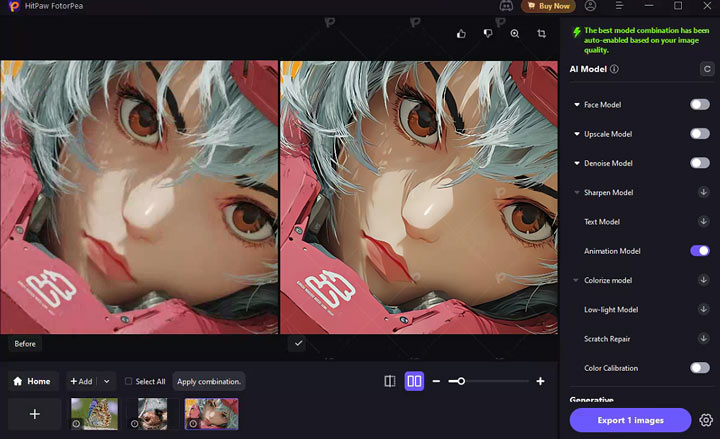The width and height of the screenshot is (720, 439).
Task: Select the anime girl thumbnail
Action: click(x=211, y=414)
